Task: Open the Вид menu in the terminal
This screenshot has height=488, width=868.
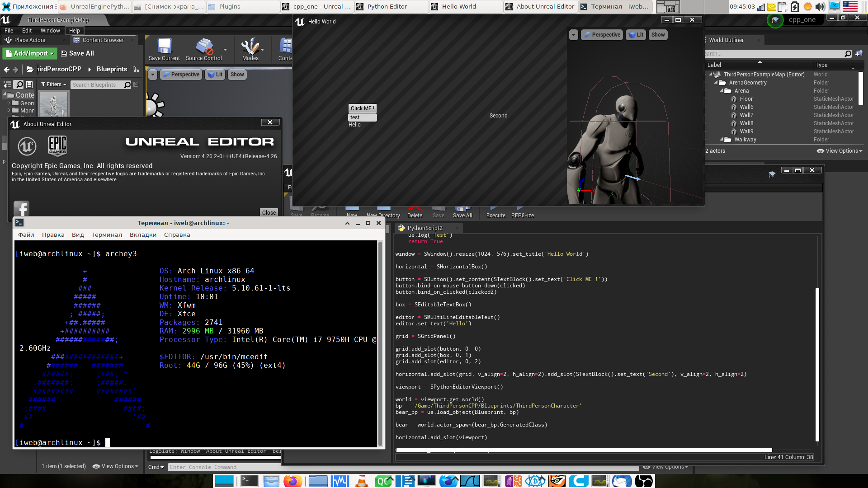Action: [78, 235]
